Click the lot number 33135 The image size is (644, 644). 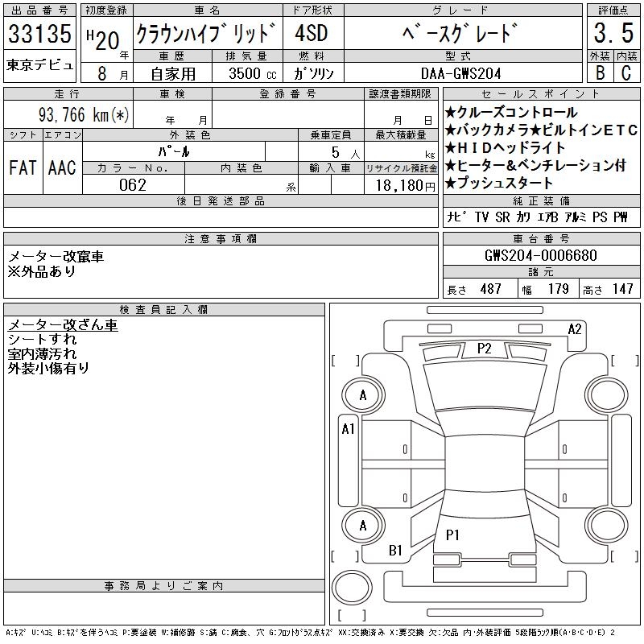coord(39,34)
